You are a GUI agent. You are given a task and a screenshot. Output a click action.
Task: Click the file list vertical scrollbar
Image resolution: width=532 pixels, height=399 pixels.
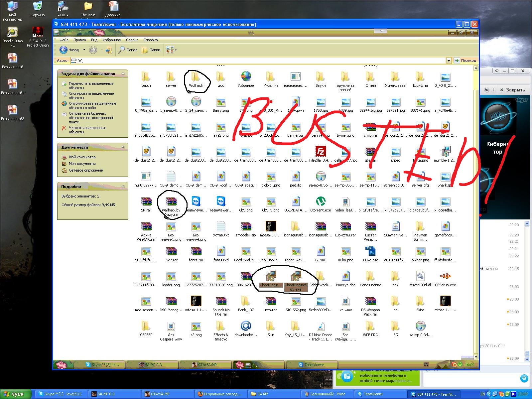(x=476, y=213)
